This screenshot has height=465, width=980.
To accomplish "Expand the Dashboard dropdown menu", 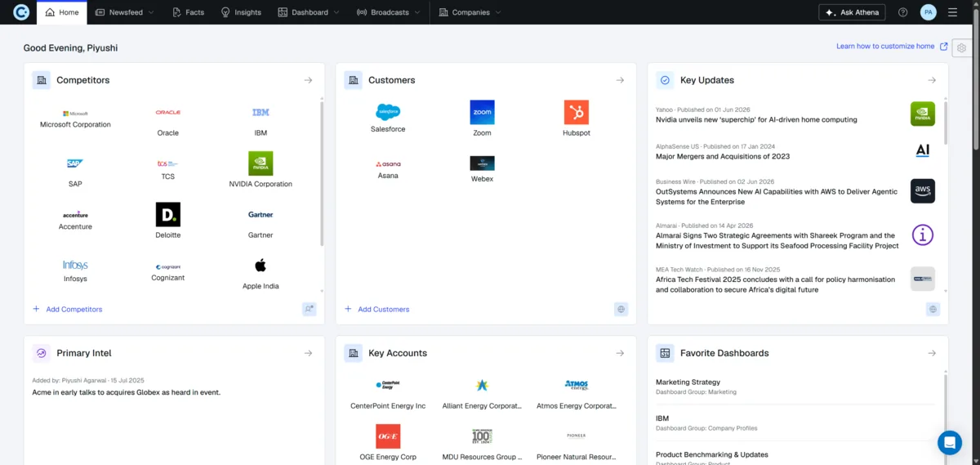I will pyautogui.click(x=309, y=12).
